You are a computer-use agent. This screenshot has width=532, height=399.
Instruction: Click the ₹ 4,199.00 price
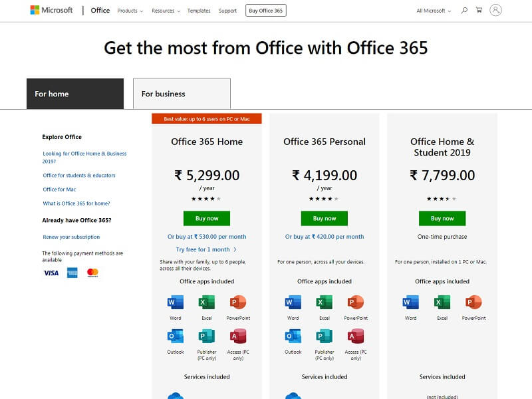[x=325, y=176]
